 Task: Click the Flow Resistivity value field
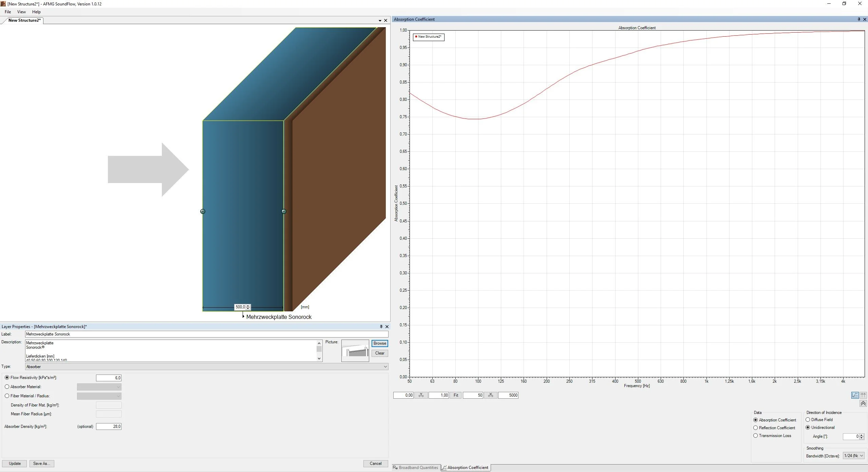pyautogui.click(x=109, y=378)
